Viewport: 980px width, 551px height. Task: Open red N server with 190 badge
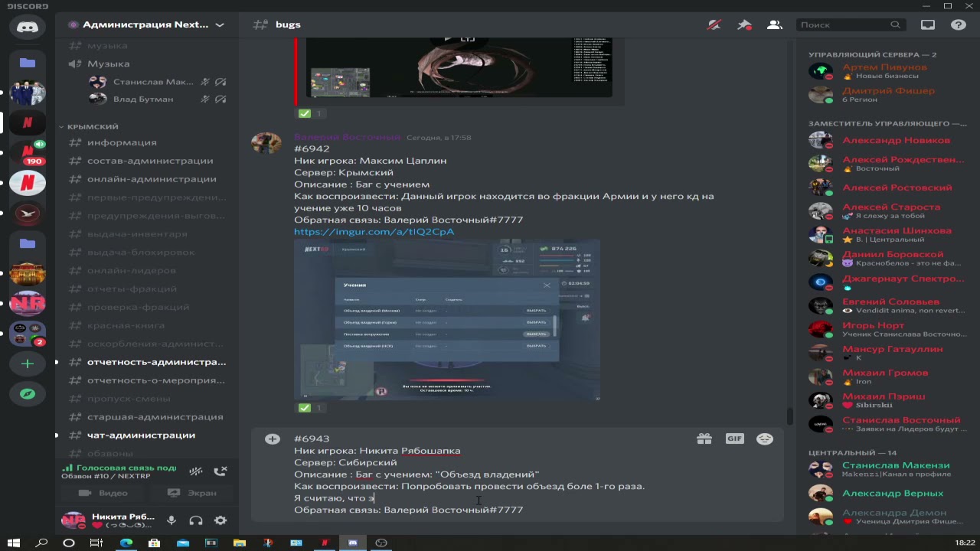click(x=28, y=152)
